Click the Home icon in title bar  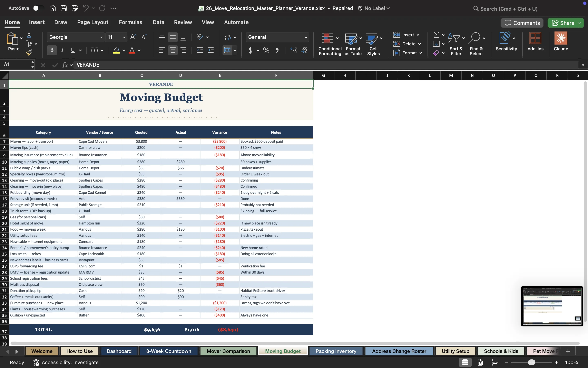click(52, 8)
